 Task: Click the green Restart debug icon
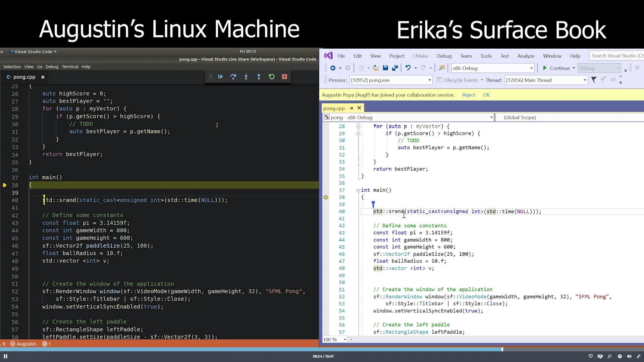point(271,77)
